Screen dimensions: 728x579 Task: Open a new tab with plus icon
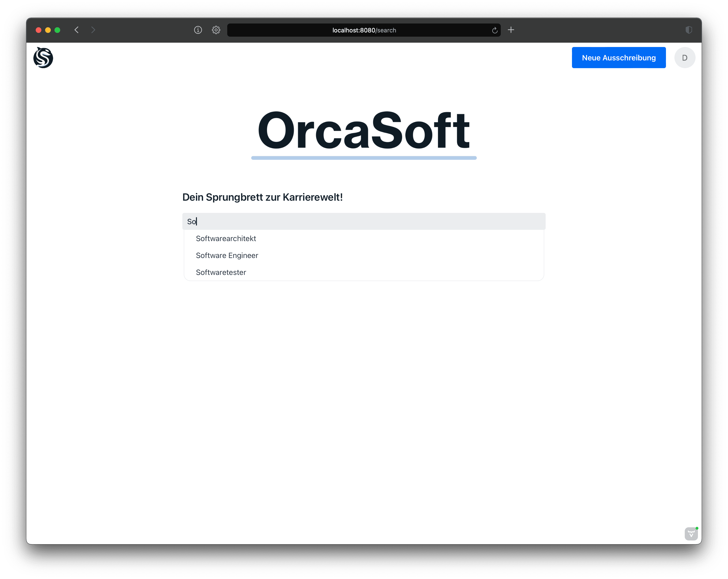click(511, 30)
